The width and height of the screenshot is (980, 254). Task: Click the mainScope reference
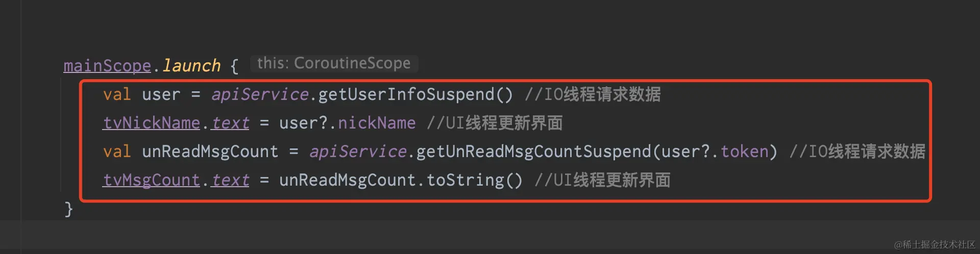point(107,66)
